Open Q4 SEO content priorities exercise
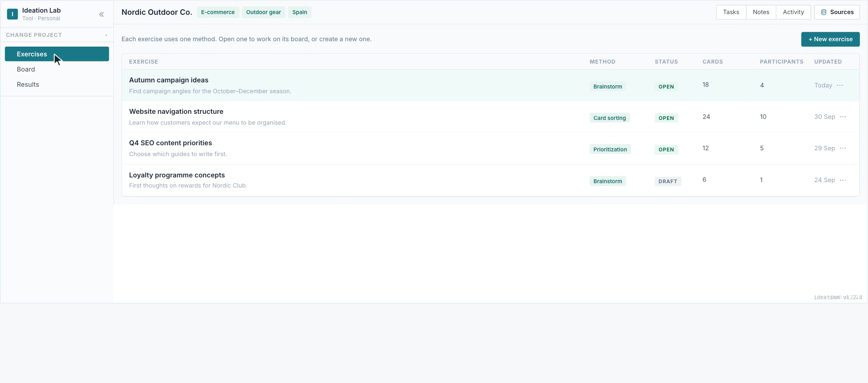 [170, 143]
